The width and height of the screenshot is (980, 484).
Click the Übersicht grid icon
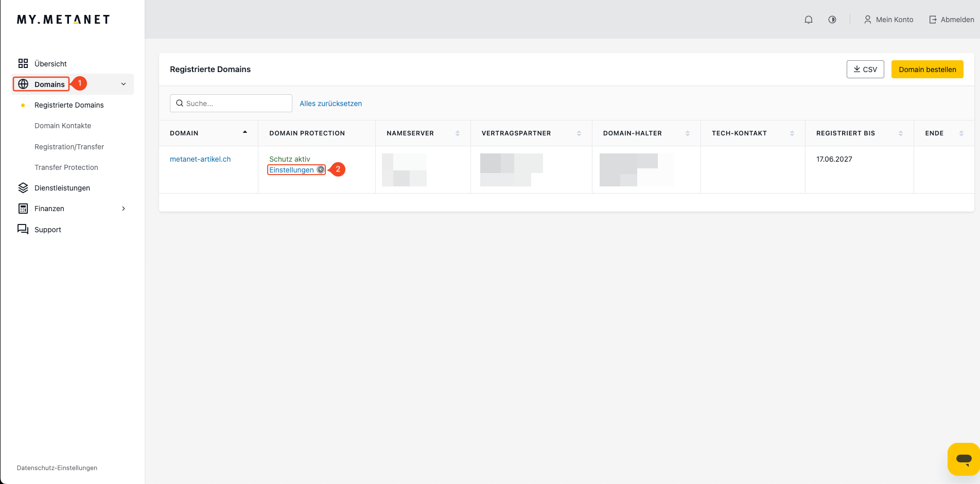coord(23,63)
